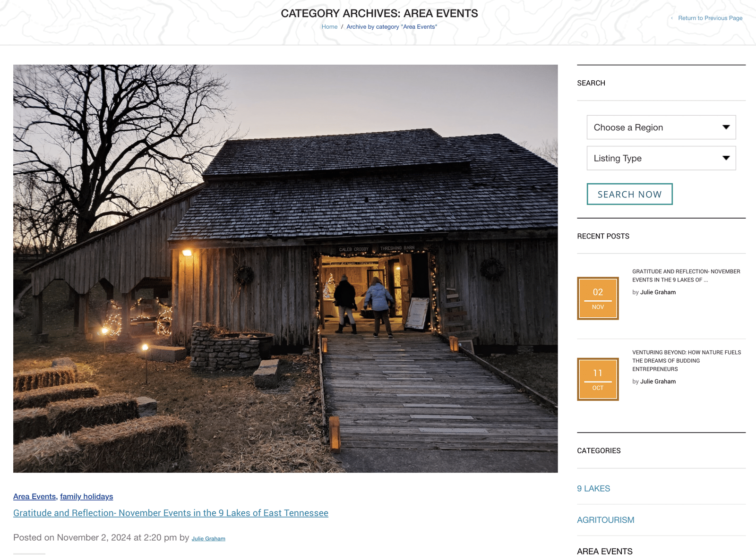Viewport: 756px width, 560px height.
Task: Click Julie Graham under the Venturing Beyond post
Action: [658, 382]
